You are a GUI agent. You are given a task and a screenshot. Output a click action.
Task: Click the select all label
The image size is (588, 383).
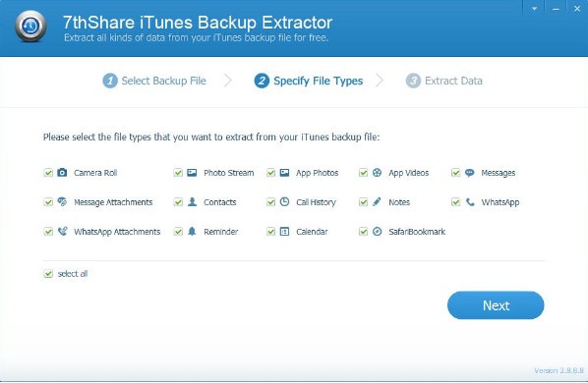[73, 274]
